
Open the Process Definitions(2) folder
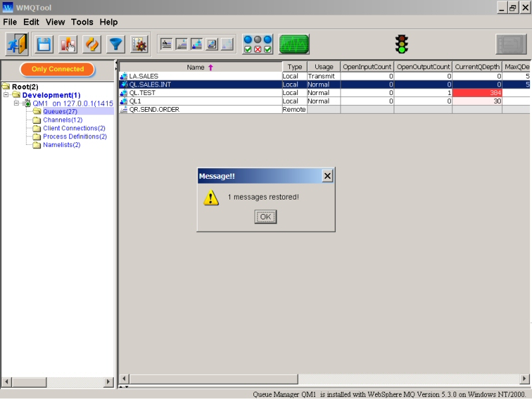pos(74,136)
